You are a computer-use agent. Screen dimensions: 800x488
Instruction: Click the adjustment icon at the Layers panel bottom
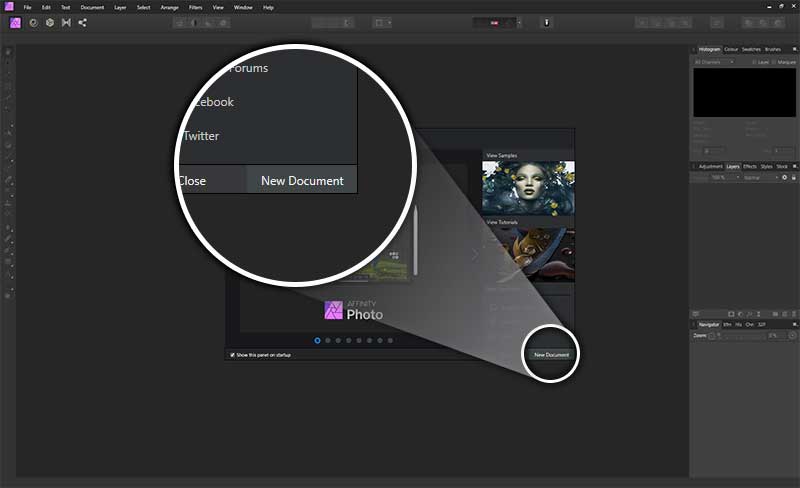[740, 314]
